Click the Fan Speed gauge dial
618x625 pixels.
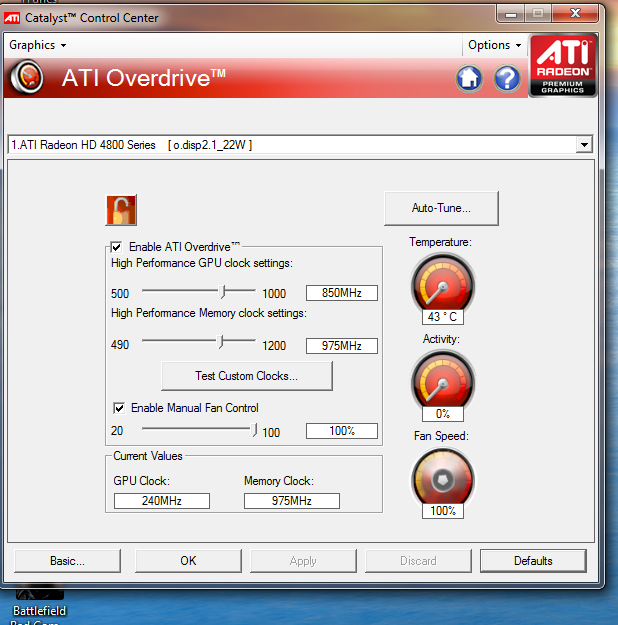[441, 477]
